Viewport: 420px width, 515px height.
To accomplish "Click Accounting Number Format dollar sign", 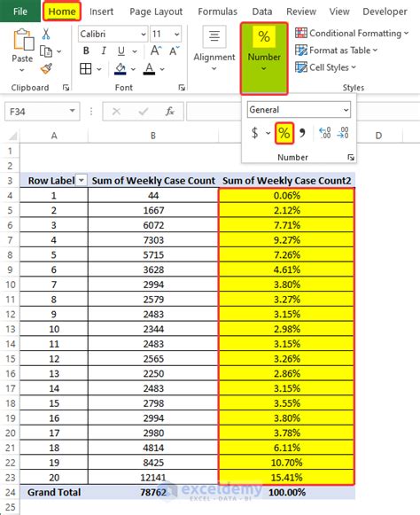I will click(255, 133).
